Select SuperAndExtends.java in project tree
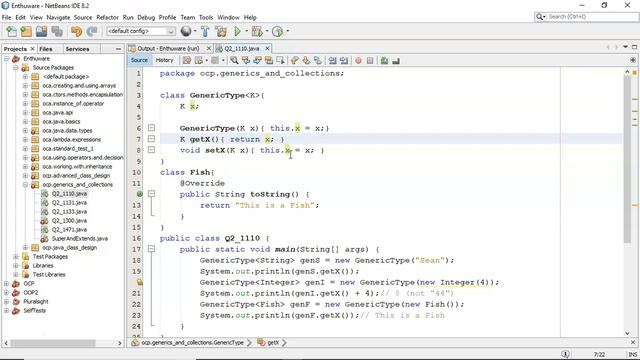 pyautogui.click(x=80, y=238)
